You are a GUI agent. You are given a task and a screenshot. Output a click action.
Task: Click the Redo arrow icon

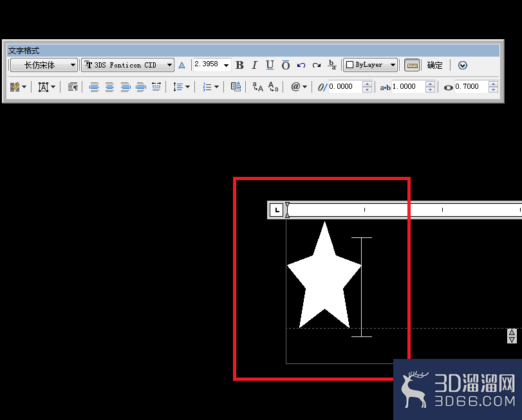pos(317,65)
